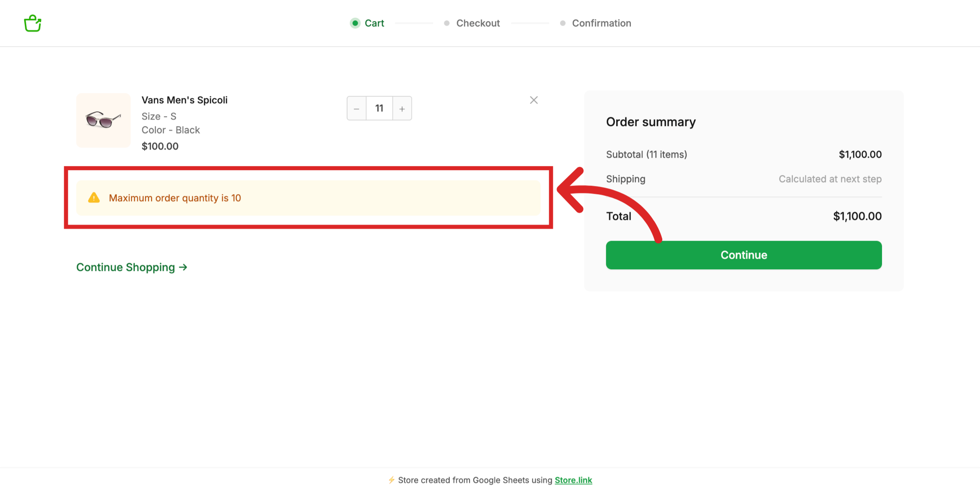Image resolution: width=980 pixels, height=492 pixels.
Task: Click the lightning bolt icon in footer
Action: (392, 480)
